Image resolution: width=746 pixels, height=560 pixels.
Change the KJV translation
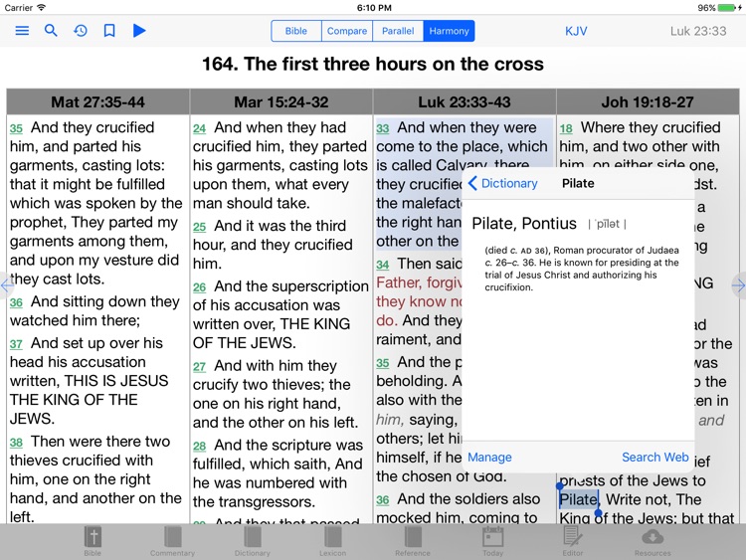pyautogui.click(x=576, y=32)
